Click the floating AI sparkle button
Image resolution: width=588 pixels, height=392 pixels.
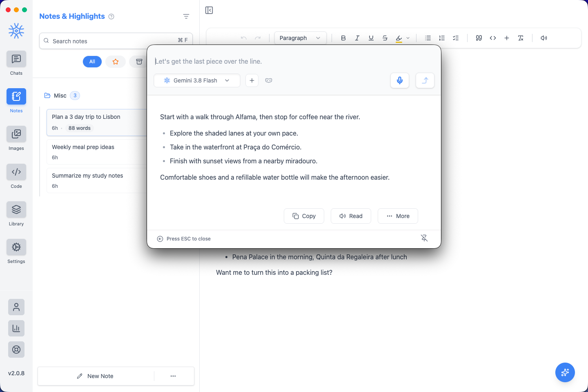pos(565,372)
